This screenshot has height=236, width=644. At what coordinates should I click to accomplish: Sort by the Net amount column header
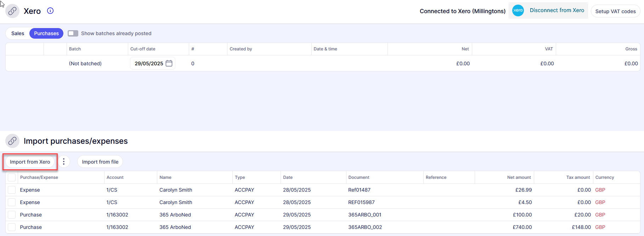pos(519,177)
